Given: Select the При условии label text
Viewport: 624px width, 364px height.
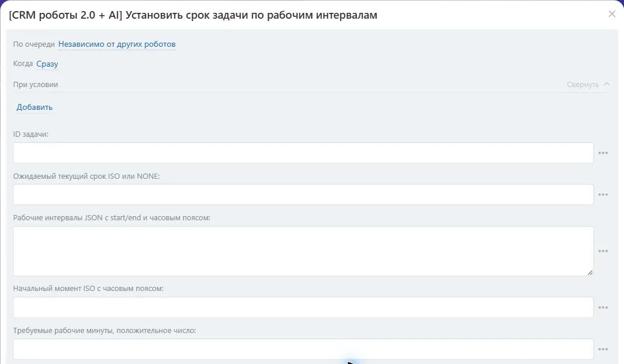Looking at the screenshot, I should [36, 84].
